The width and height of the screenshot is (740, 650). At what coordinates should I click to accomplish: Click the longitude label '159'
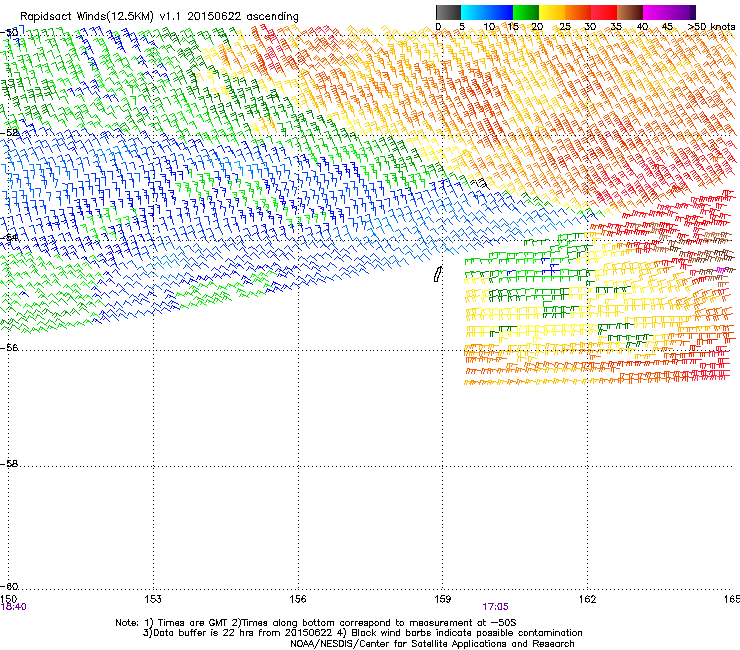click(x=443, y=599)
